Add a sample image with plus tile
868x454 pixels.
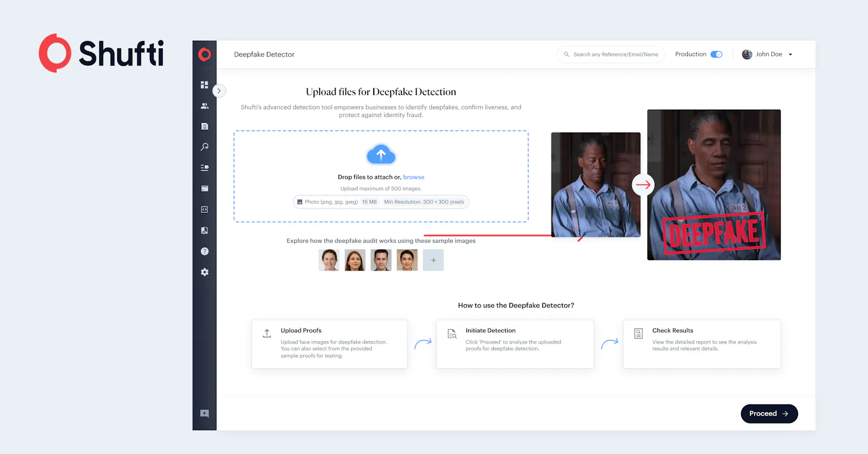point(433,260)
